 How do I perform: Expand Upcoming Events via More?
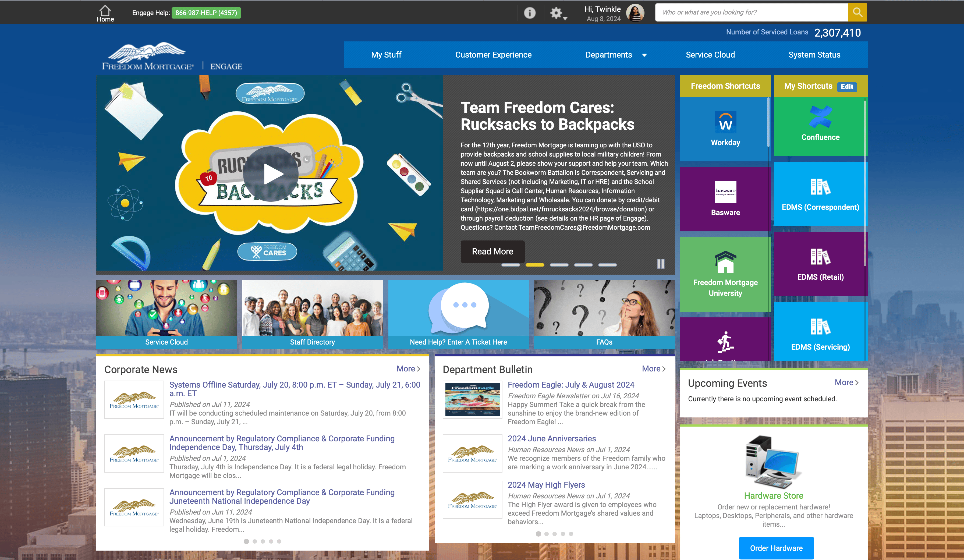click(846, 382)
